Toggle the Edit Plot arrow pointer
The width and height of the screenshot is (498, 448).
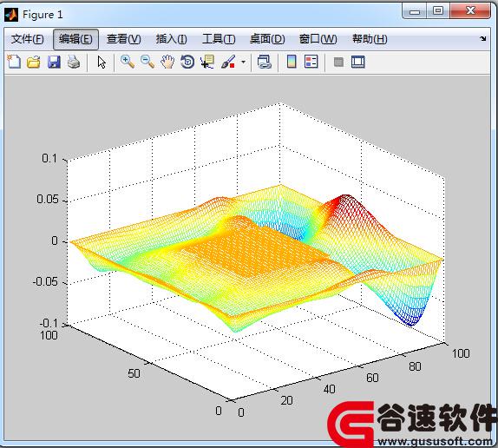[x=102, y=62]
